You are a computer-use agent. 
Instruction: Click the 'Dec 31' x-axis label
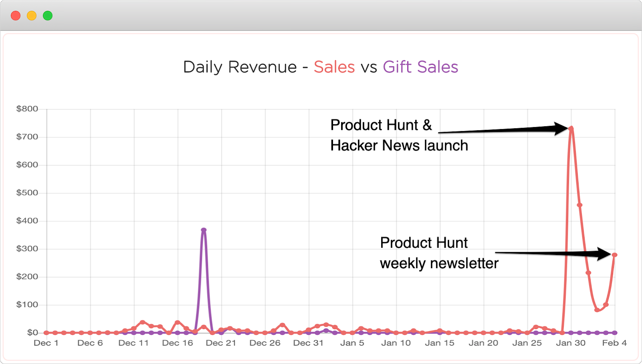coord(308,343)
